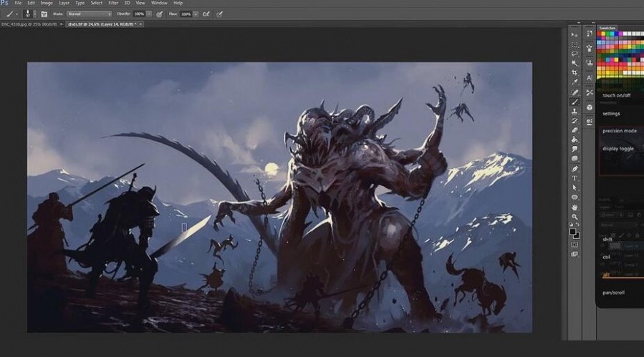Select the History Brush tool
This screenshot has width=644, height=357.
(x=575, y=121)
